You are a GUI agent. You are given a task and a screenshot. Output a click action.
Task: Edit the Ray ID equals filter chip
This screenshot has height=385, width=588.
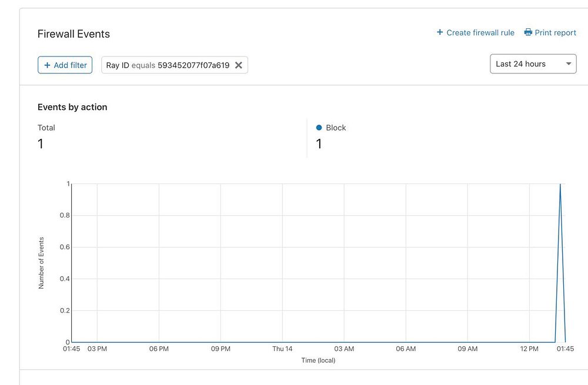[168, 65]
